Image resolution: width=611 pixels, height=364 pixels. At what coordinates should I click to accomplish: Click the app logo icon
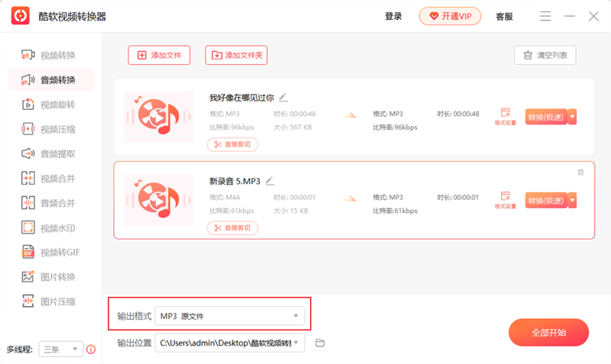click(21, 16)
